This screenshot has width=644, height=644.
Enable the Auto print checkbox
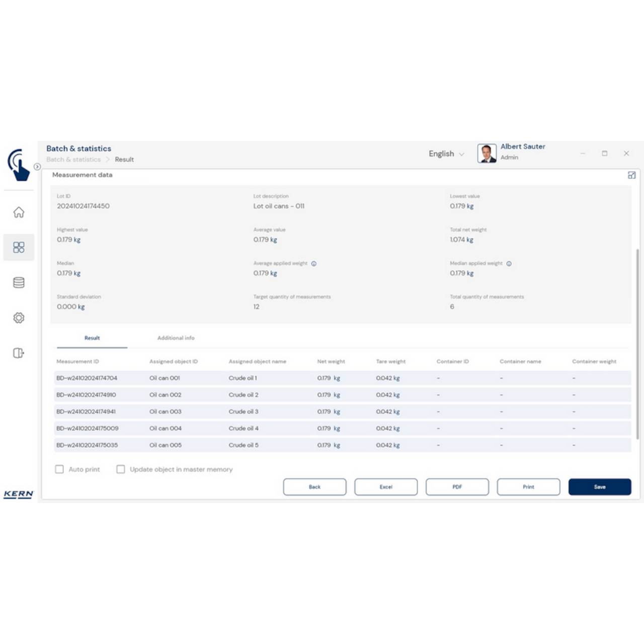(59, 469)
